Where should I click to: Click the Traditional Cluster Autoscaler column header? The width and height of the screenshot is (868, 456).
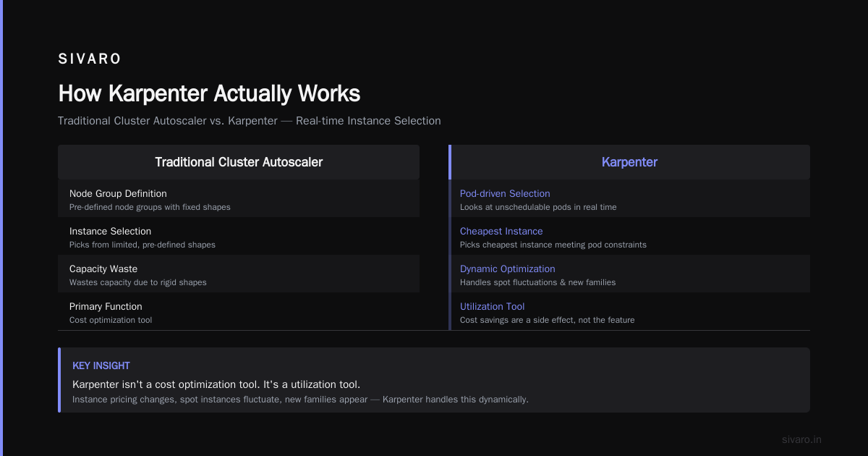point(239,162)
